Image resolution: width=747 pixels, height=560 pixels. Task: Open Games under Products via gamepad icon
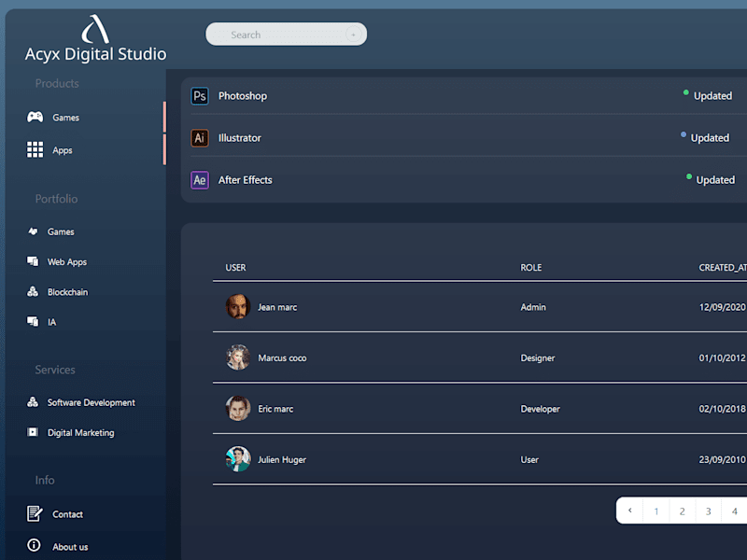(35, 118)
